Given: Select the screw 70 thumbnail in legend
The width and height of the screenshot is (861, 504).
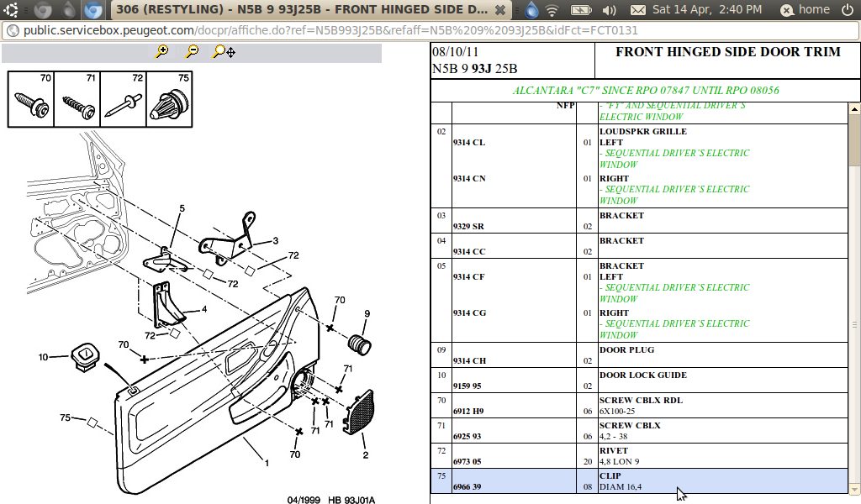Looking at the screenshot, I should point(31,99).
